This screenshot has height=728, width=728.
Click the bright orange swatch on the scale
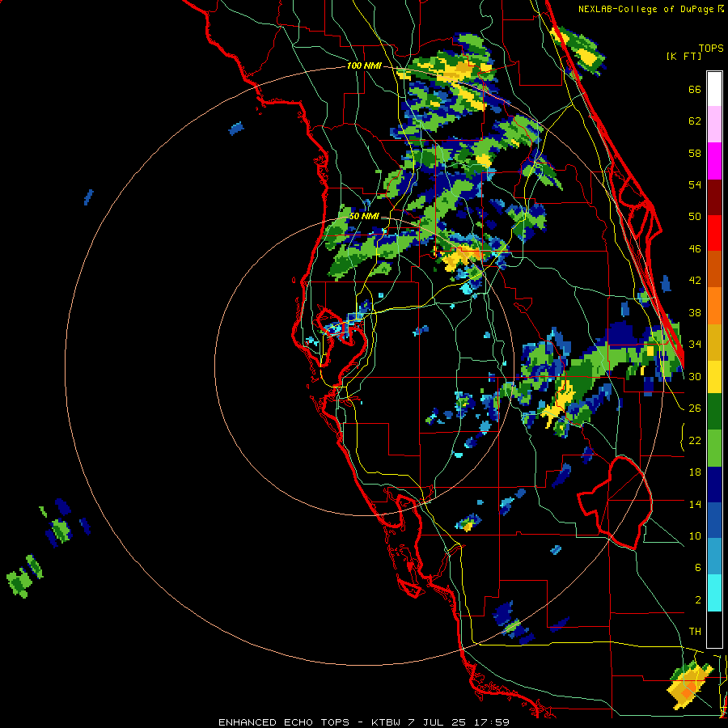[x=714, y=306]
